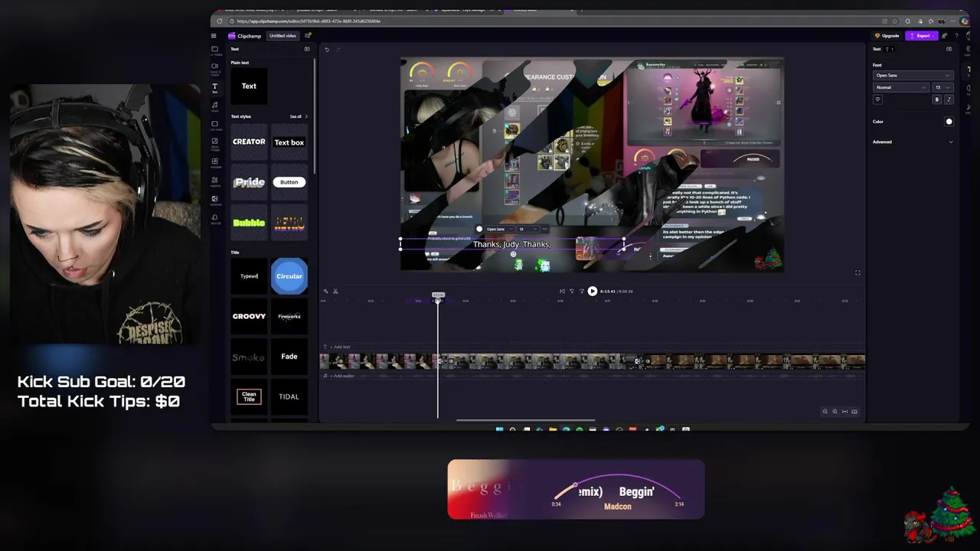This screenshot has width=980, height=551.
Task: Fit the timeline to screen
Action: point(844,412)
